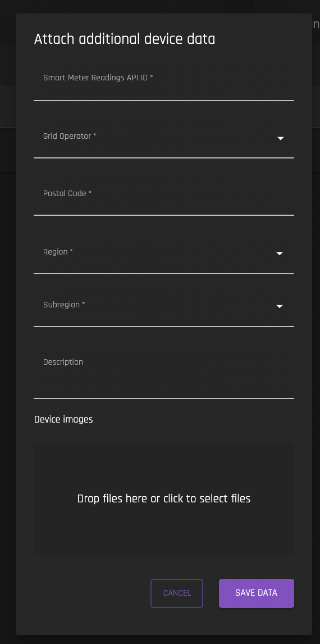320x644 pixels.
Task: Click the Subregion dropdown arrow icon
Action: (280, 306)
